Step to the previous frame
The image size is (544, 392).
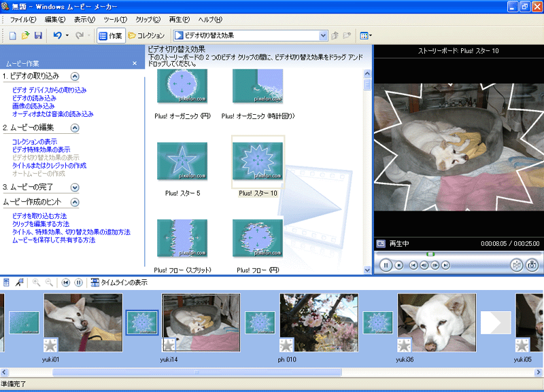pos(424,266)
